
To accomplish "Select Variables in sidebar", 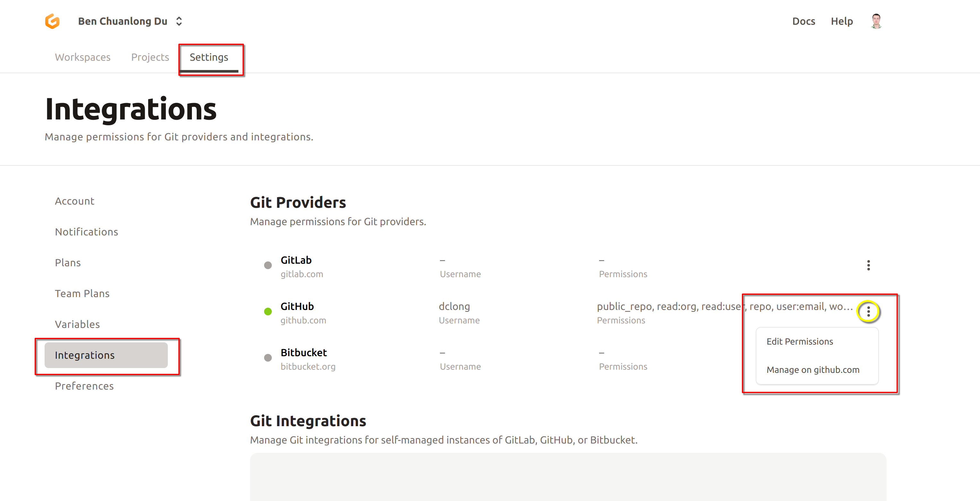I will (x=77, y=324).
